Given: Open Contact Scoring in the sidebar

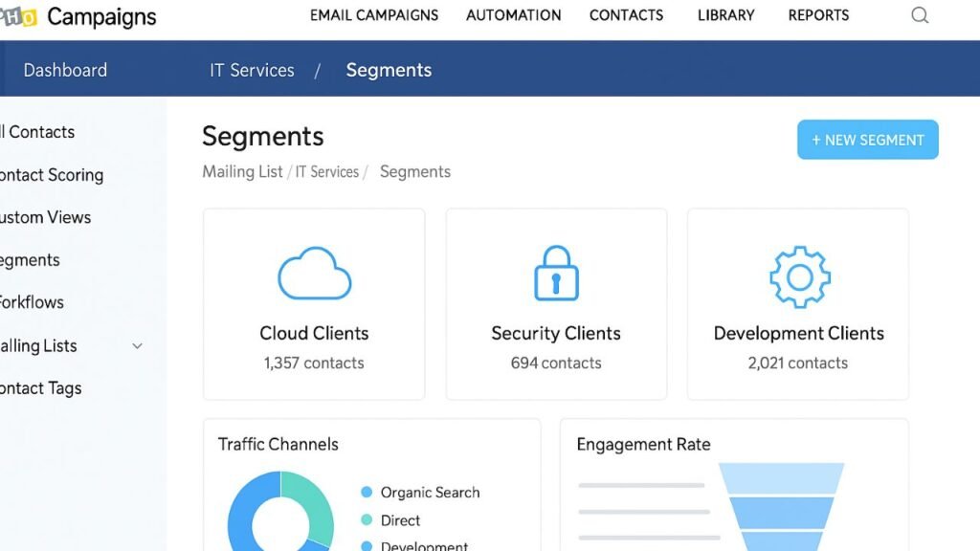Looking at the screenshot, I should point(52,175).
